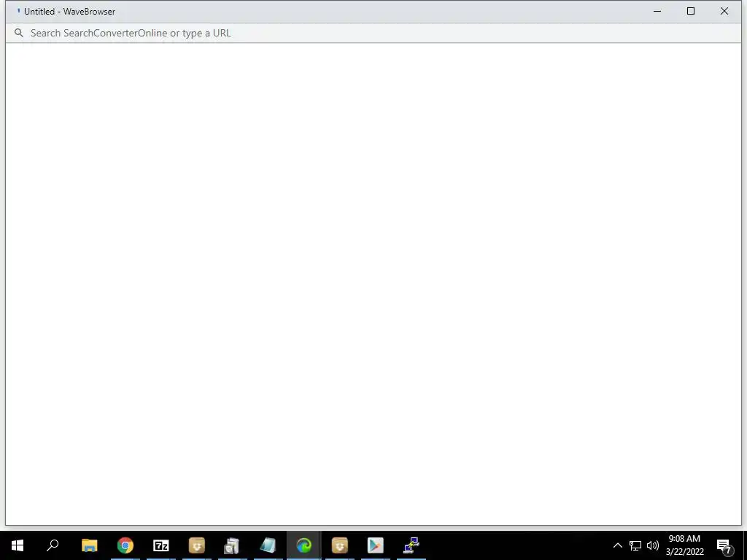Open network status in system tray
Viewport: 747px width, 560px height.
(x=635, y=545)
